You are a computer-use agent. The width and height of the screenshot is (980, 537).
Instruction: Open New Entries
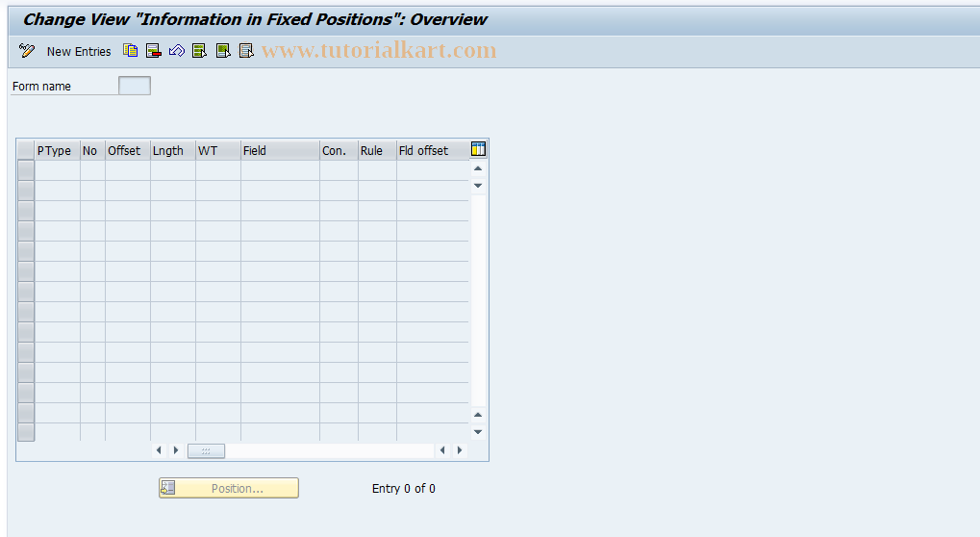tap(79, 51)
